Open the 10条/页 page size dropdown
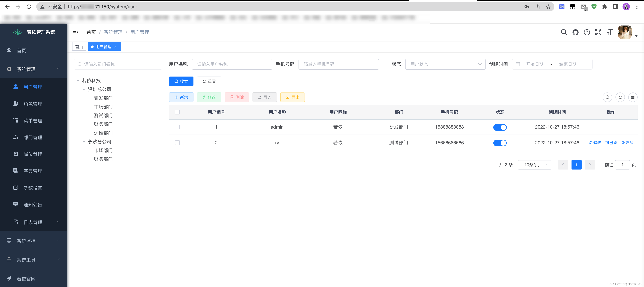 click(x=534, y=165)
